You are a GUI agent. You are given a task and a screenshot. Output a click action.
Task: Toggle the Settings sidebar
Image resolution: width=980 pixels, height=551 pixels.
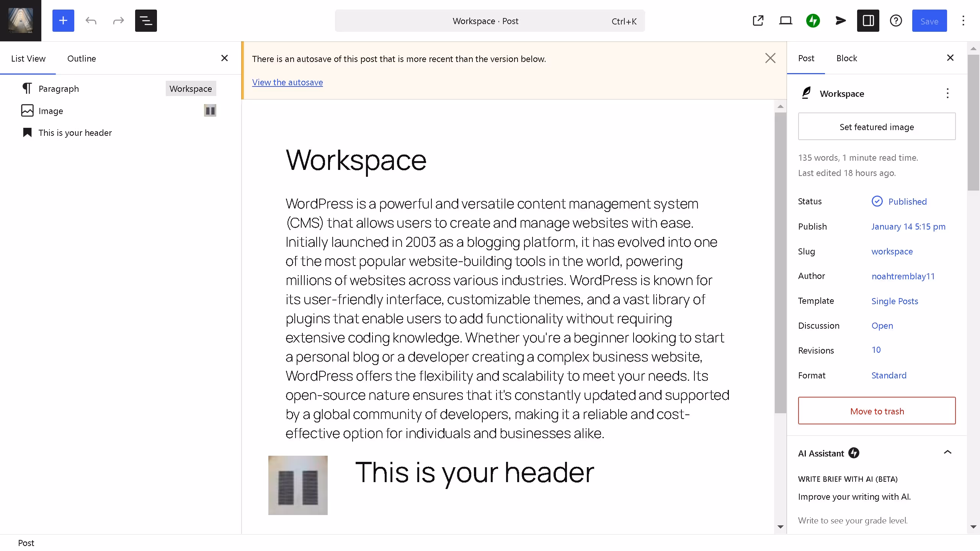(x=868, y=21)
